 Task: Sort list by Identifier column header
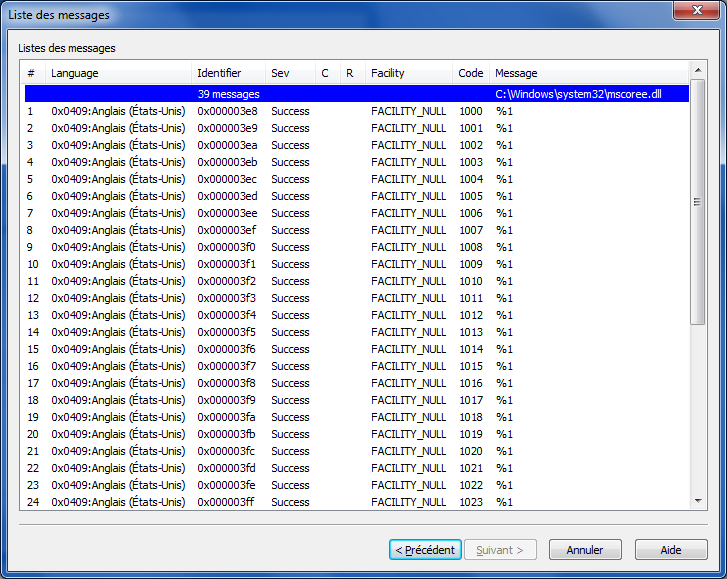pos(228,73)
